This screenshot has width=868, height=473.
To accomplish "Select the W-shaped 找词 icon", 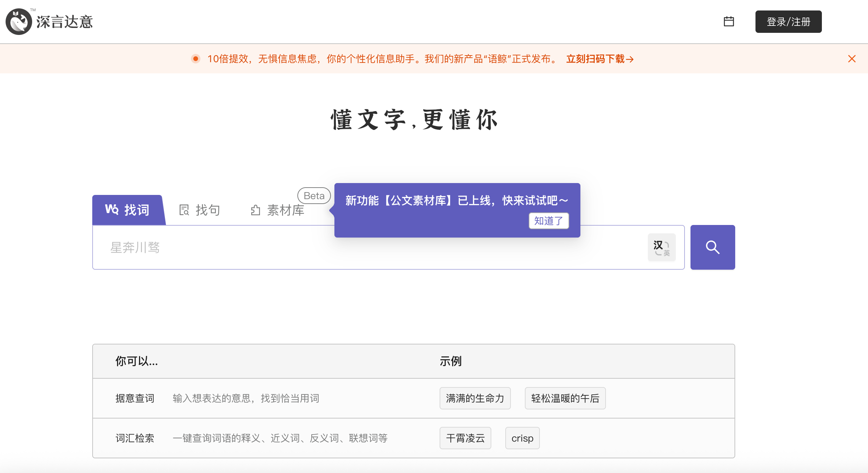I will click(111, 210).
